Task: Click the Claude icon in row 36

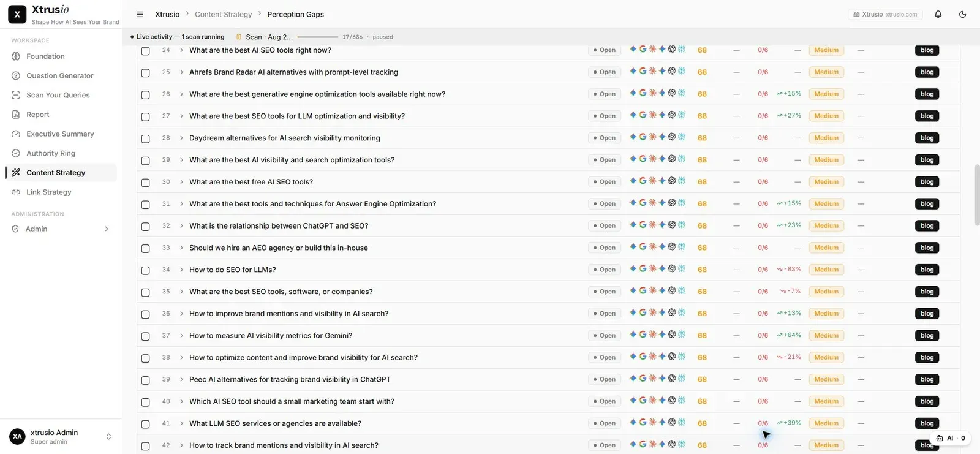Action: click(652, 312)
